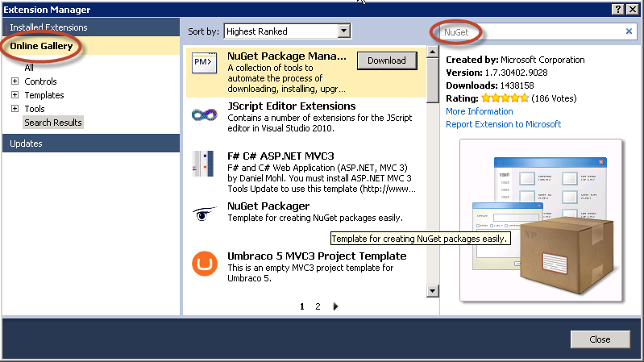Click the JScript Editor Extensions infinity icon

(x=204, y=114)
